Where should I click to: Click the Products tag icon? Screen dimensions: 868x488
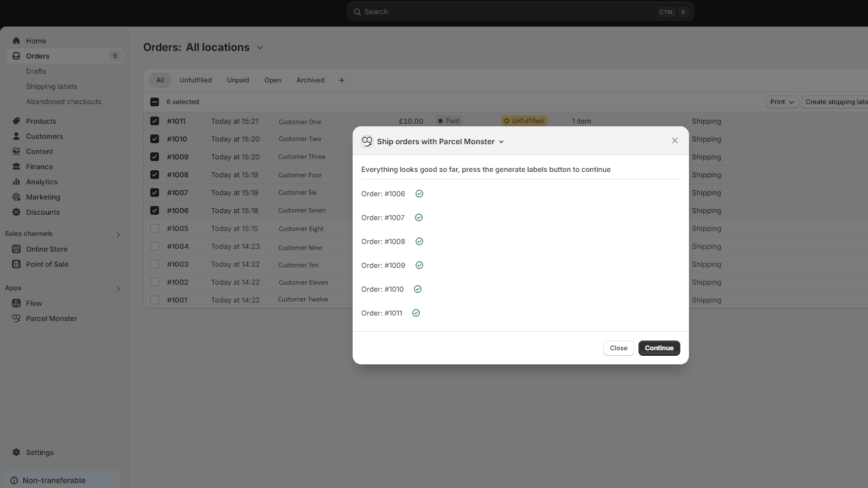point(16,121)
